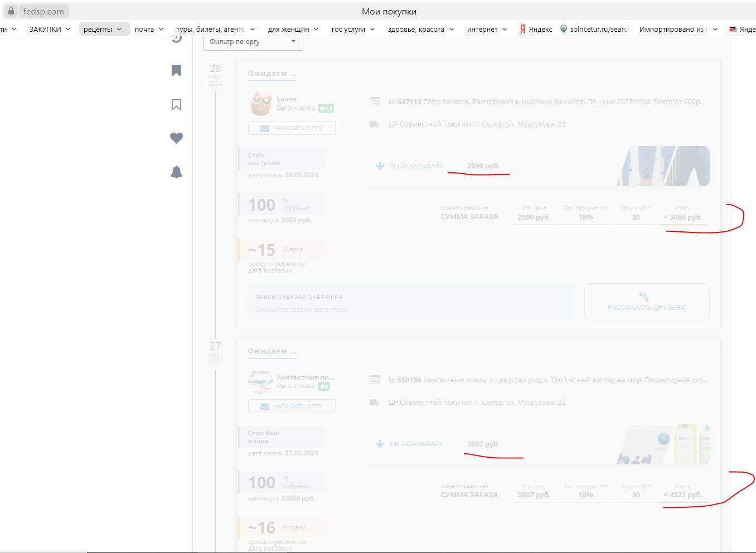The height and width of the screenshot is (553, 756).
Task: Open the ЗАКУПКИ bookmarks folder
Action: coord(50,29)
